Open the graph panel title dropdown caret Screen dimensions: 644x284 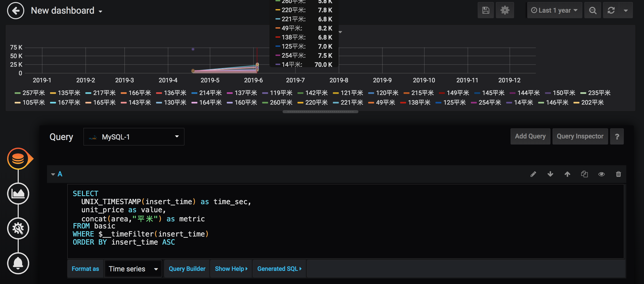point(340,32)
